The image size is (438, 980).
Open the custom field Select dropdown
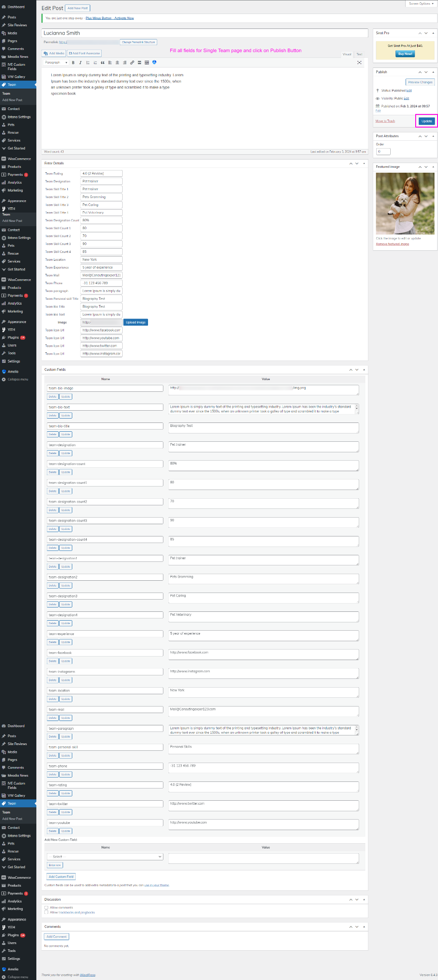105,857
